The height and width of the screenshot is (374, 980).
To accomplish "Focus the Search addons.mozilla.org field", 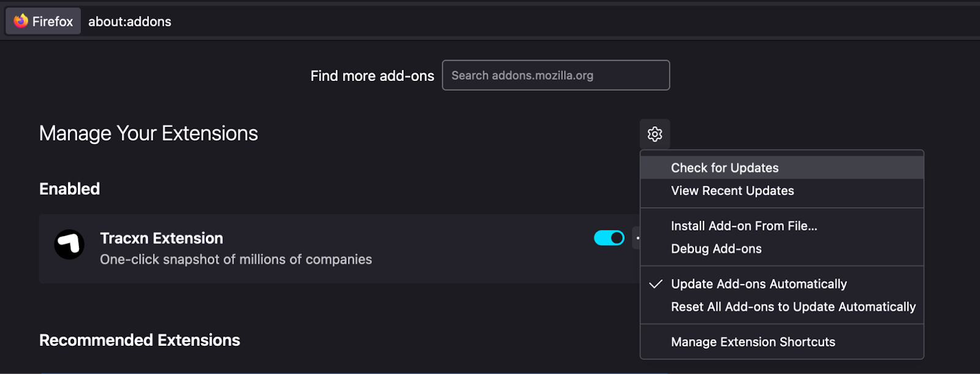I will point(556,75).
